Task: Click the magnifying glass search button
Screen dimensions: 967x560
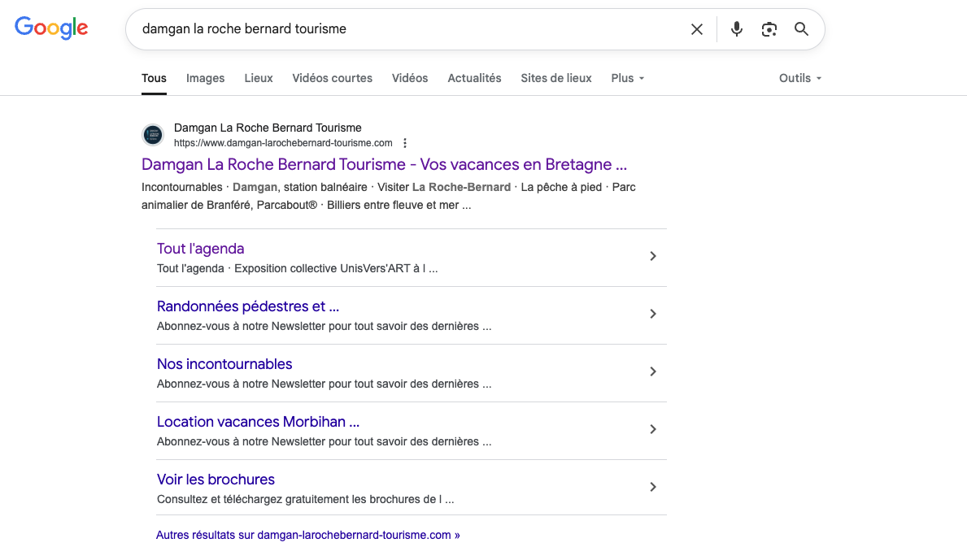Action: [x=801, y=29]
